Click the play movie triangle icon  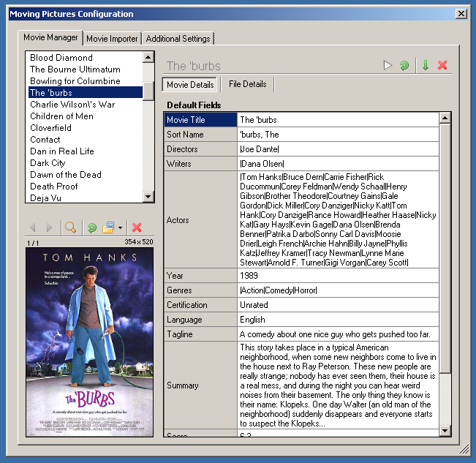tap(388, 66)
